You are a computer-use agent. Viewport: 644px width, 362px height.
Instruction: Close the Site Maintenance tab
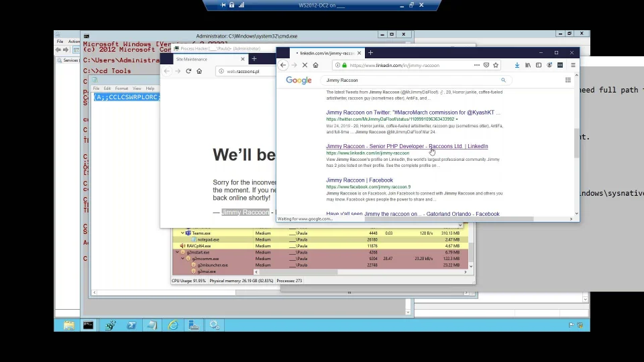243,59
